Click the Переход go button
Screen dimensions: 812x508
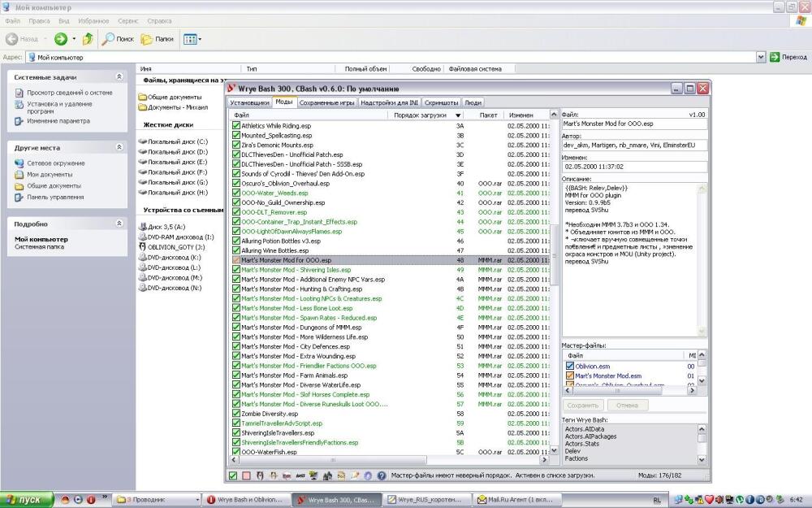click(788, 57)
